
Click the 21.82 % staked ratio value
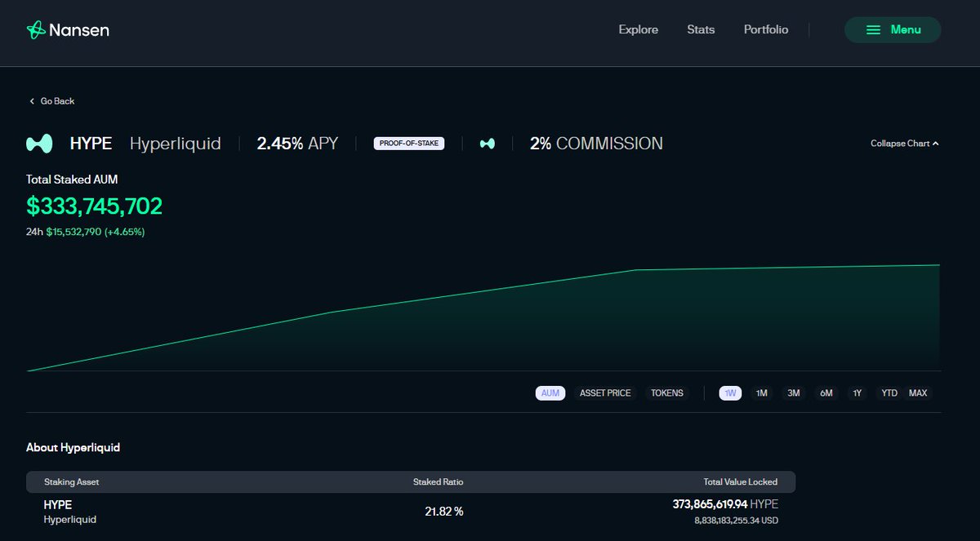[x=444, y=512]
